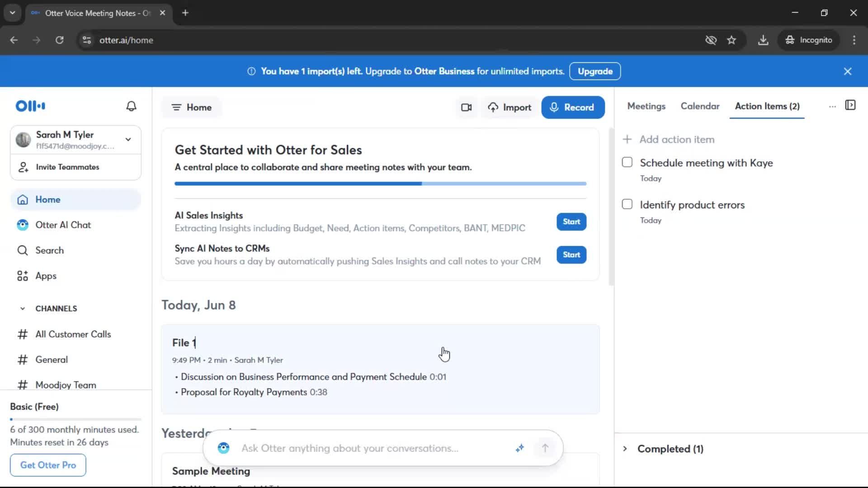Open the Home filter dropdown
Viewport: 868px width, 488px height.
(x=191, y=108)
